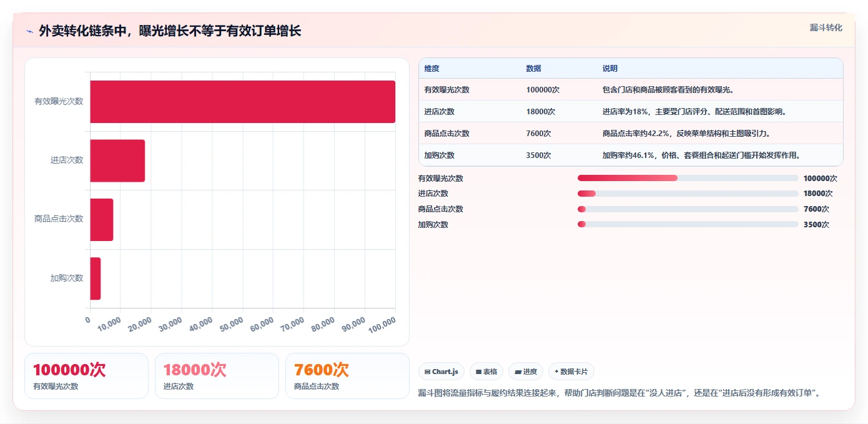Click the 7600次 data card
Image resolution: width=868 pixels, height=424 pixels.
pyautogui.click(x=347, y=376)
